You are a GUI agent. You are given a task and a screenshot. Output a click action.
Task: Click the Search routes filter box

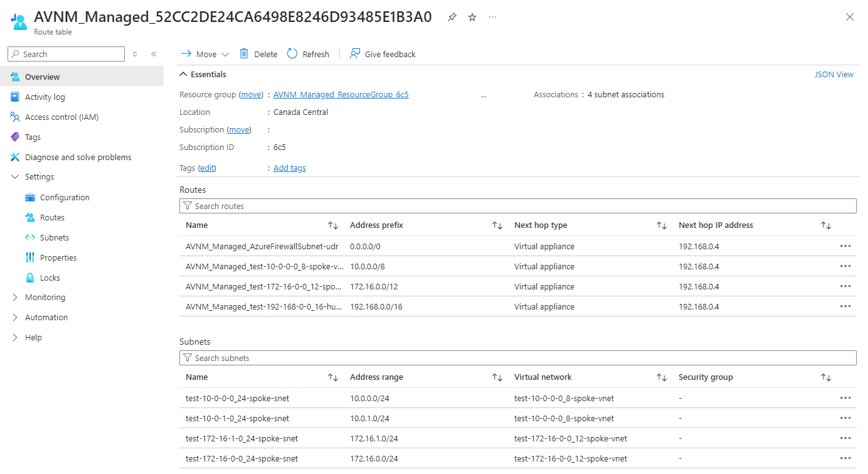pyautogui.click(x=518, y=206)
